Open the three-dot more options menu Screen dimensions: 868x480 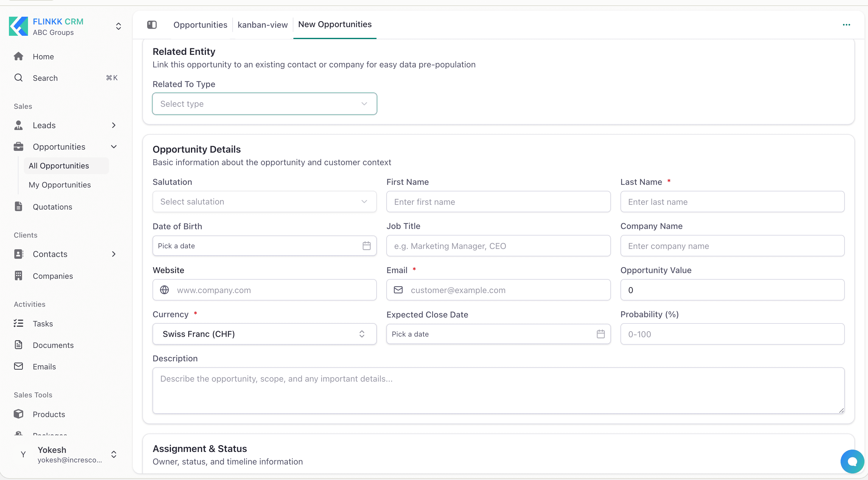[846, 25]
